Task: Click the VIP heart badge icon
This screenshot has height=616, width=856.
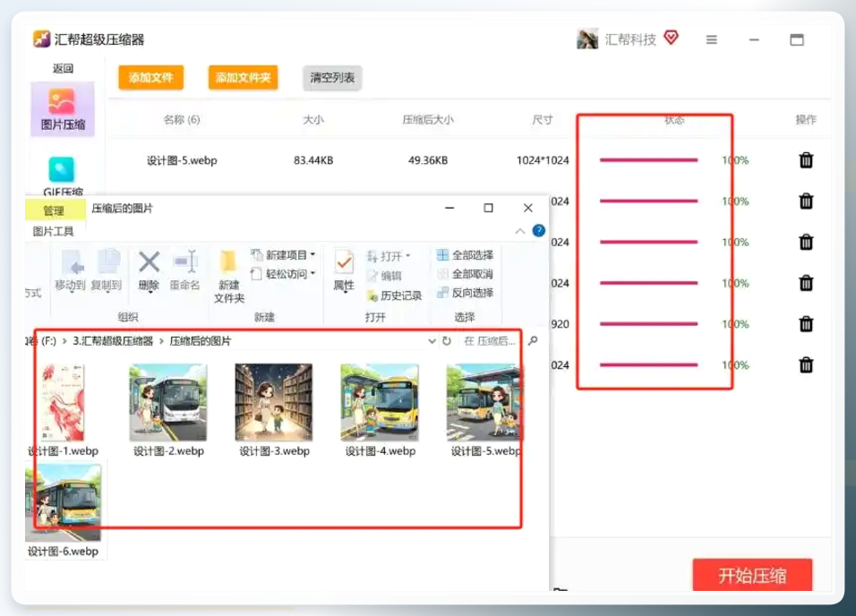Action: coord(671,38)
